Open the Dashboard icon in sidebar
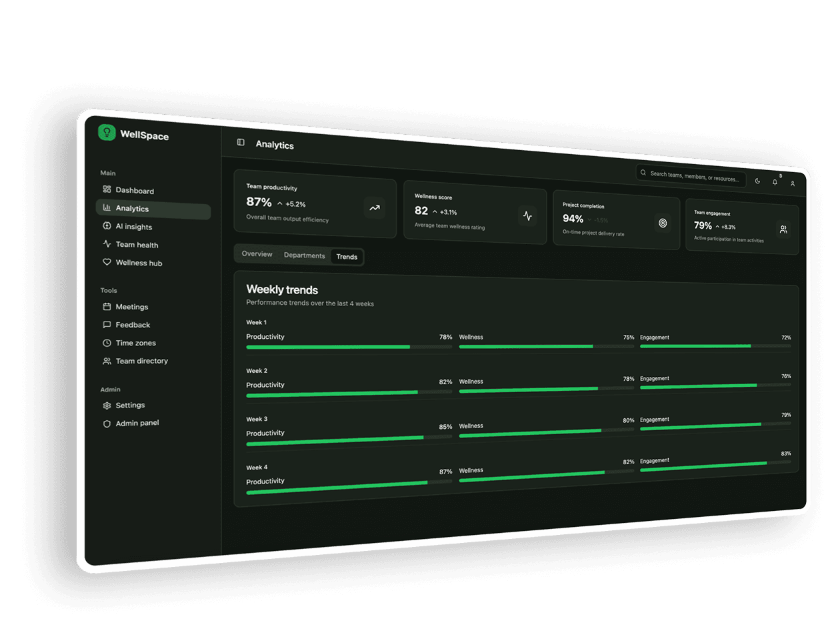The image size is (840, 643). 107,189
